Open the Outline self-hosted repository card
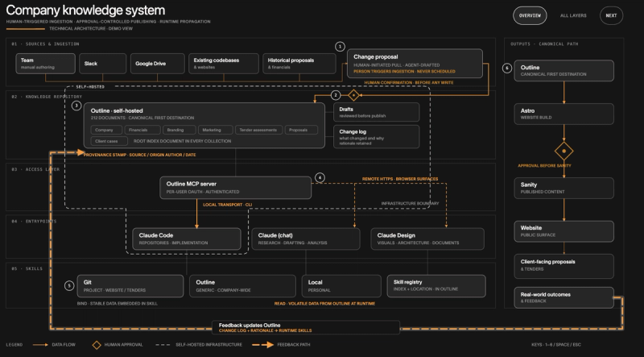644x357 pixels. point(204,126)
